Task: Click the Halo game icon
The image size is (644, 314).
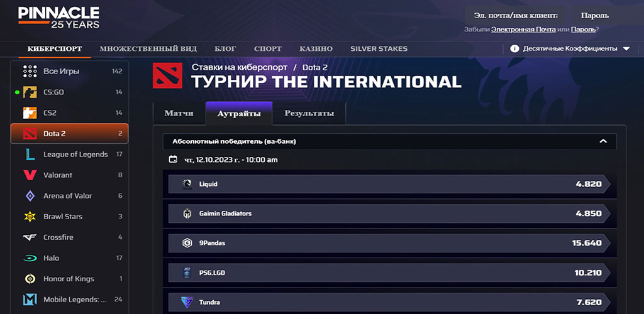Action: (x=30, y=258)
